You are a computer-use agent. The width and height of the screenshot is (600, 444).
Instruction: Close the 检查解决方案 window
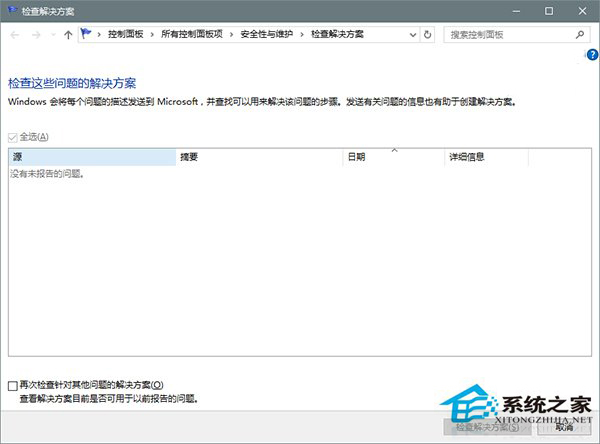tap(582, 11)
